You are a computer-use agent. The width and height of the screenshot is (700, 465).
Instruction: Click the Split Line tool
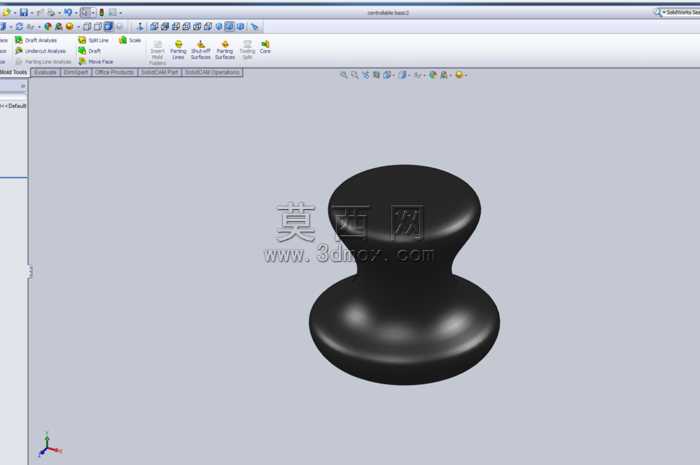[94, 40]
